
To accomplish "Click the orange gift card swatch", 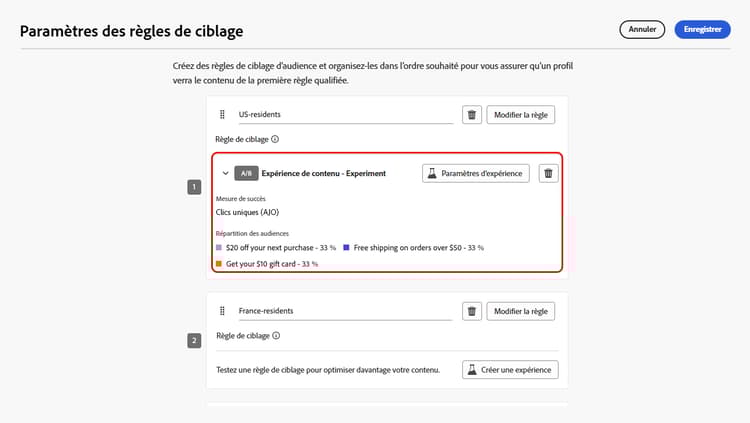I will (219, 264).
